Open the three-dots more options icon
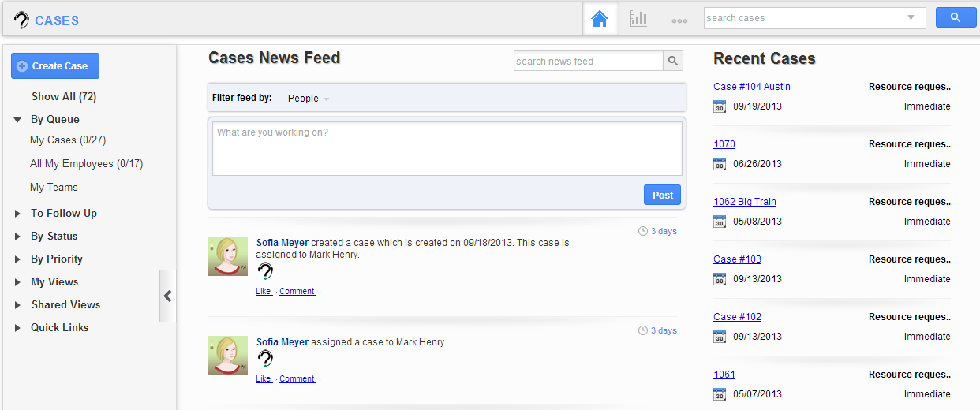Image resolution: width=980 pixels, height=410 pixels. coord(679,20)
